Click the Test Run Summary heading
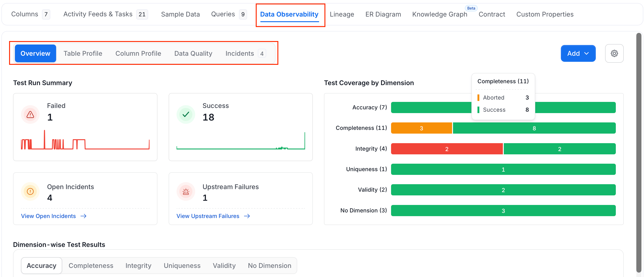The height and width of the screenshot is (277, 644). (42, 83)
